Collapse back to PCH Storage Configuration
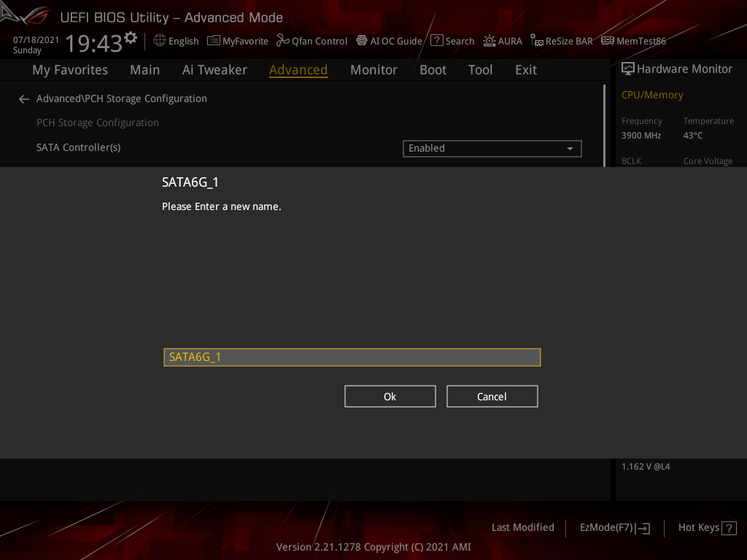747x560 pixels. coord(23,98)
